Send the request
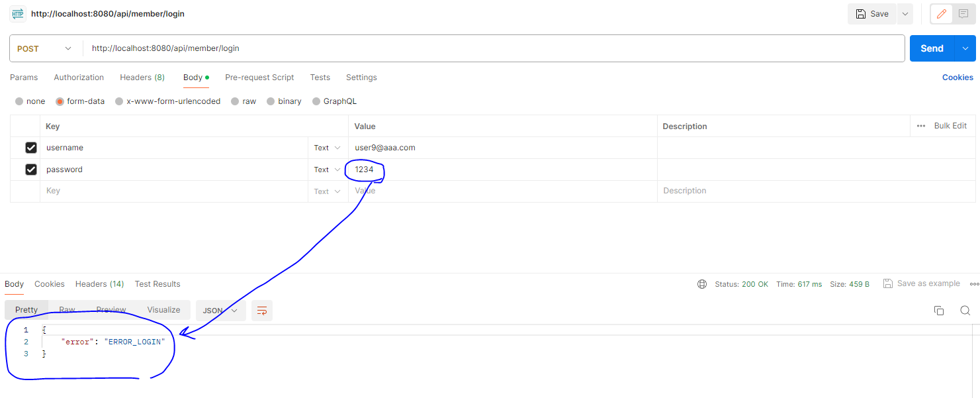Image resolution: width=980 pixels, height=398 pixels. click(x=932, y=48)
